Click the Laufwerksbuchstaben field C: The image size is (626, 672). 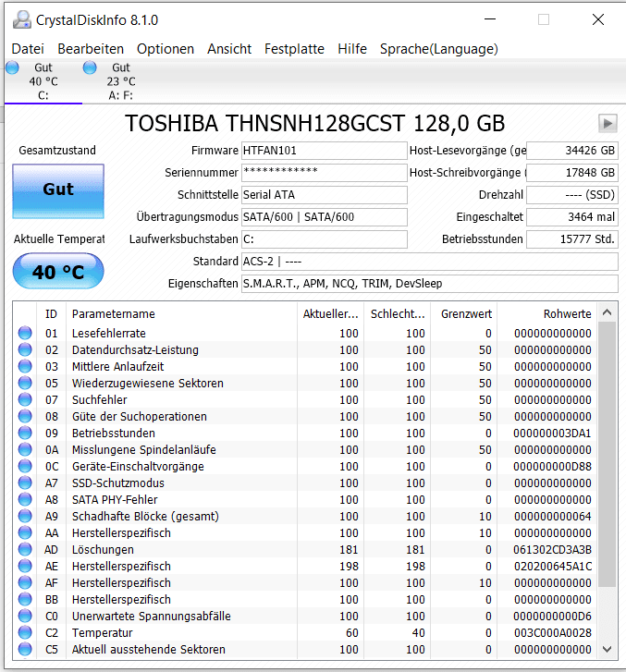click(x=325, y=239)
